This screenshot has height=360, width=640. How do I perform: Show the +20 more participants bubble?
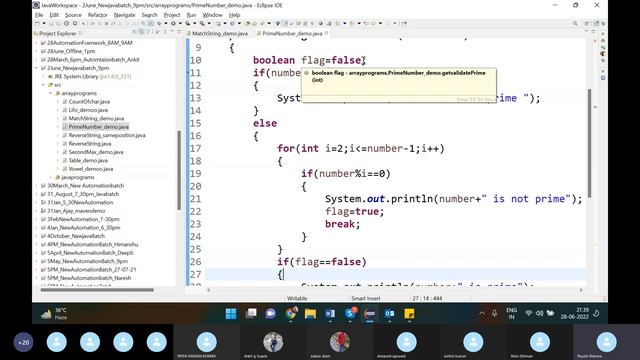coord(24,342)
